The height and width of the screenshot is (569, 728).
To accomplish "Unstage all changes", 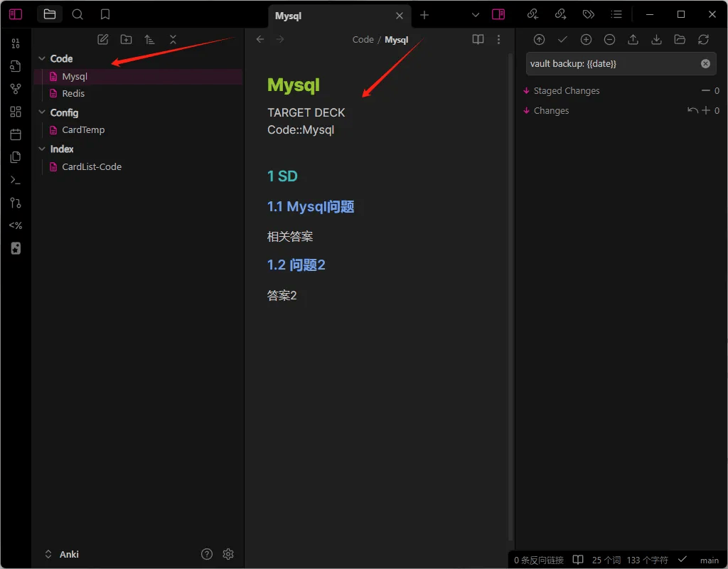I will [609, 40].
